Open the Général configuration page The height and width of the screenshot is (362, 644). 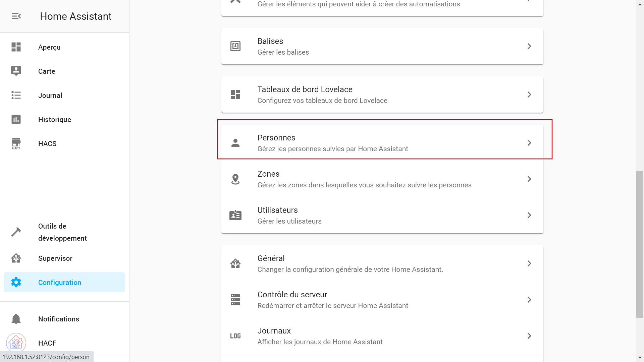[x=382, y=263]
